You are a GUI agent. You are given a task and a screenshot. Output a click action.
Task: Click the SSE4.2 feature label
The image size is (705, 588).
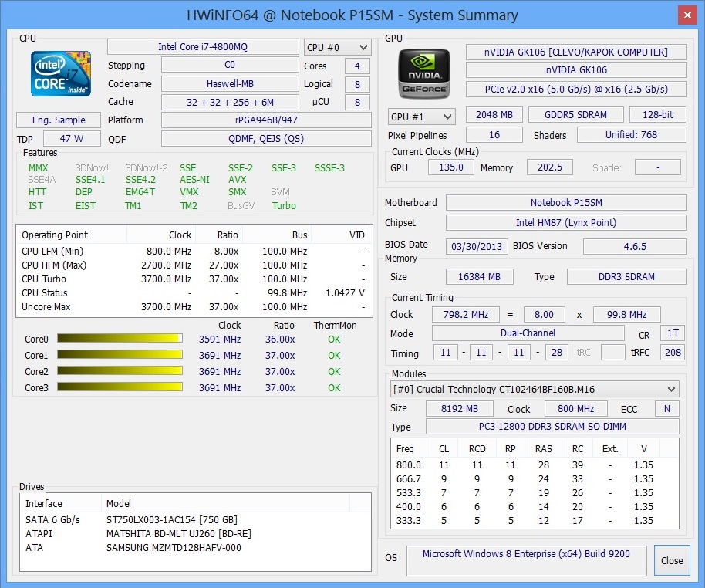[x=140, y=180]
